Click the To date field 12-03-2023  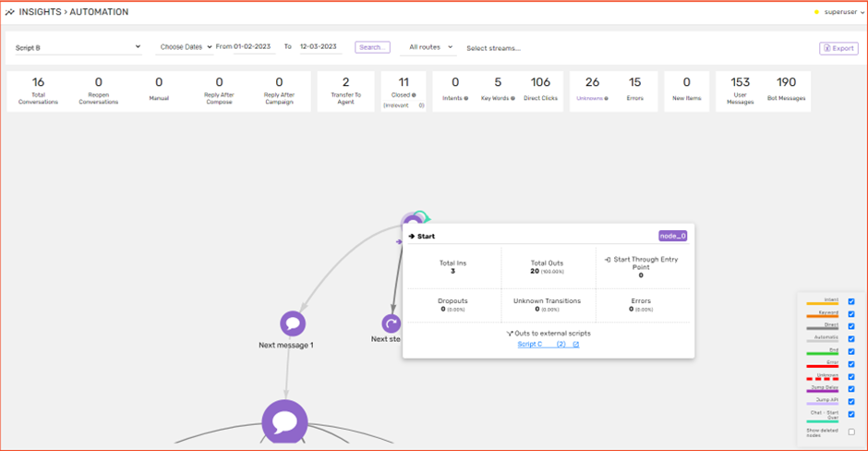point(319,46)
